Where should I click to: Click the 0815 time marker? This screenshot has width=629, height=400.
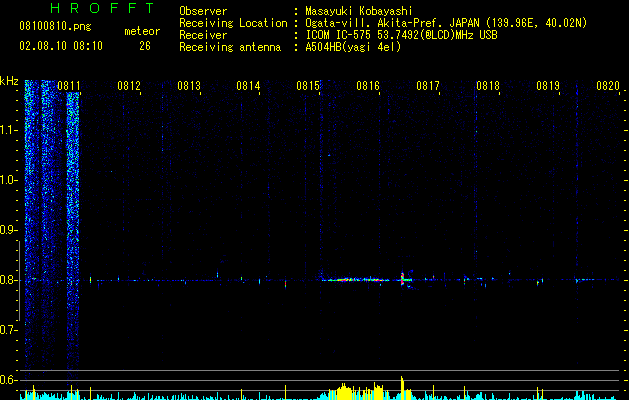pyautogui.click(x=308, y=86)
